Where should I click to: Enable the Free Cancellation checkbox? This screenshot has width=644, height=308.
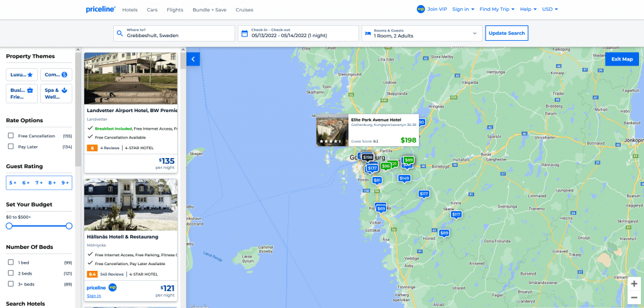click(x=11, y=136)
